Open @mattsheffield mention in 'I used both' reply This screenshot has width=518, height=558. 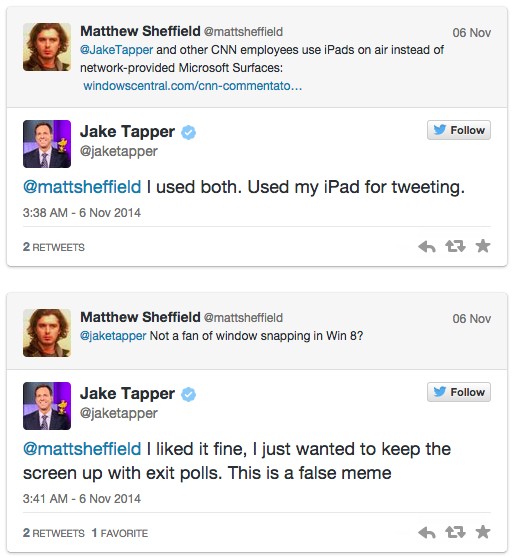point(82,187)
